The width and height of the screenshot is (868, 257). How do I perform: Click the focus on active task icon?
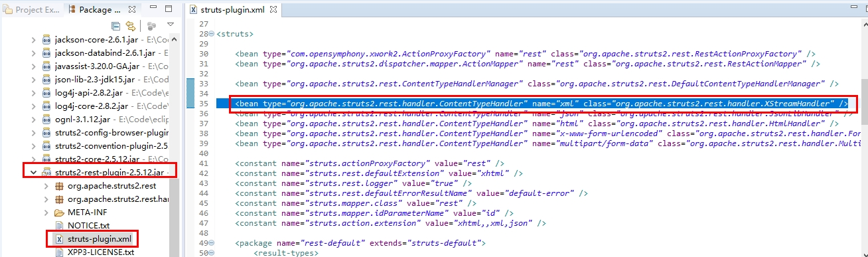[151, 26]
